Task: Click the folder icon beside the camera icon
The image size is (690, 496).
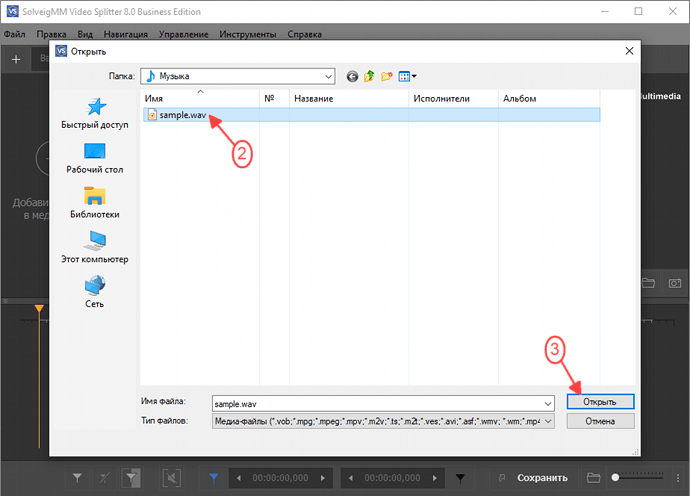Action: point(649,283)
